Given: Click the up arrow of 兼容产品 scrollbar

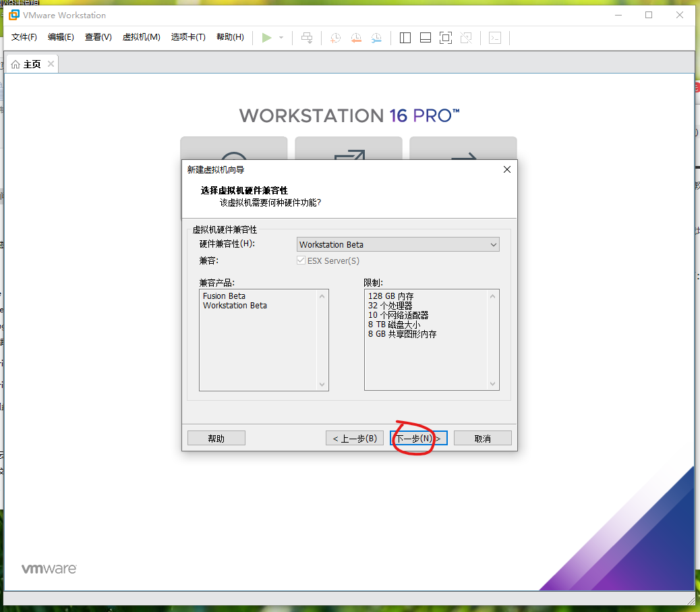Looking at the screenshot, I should pos(322,296).
